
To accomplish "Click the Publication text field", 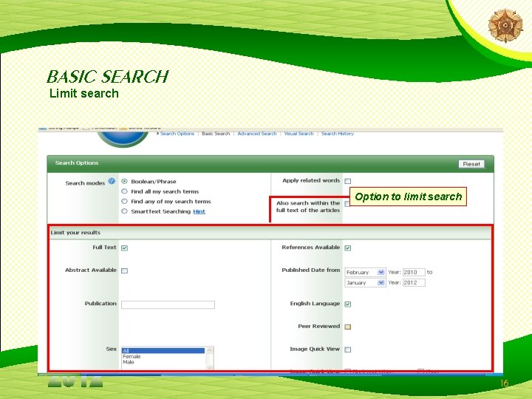I will pos(168,304).
